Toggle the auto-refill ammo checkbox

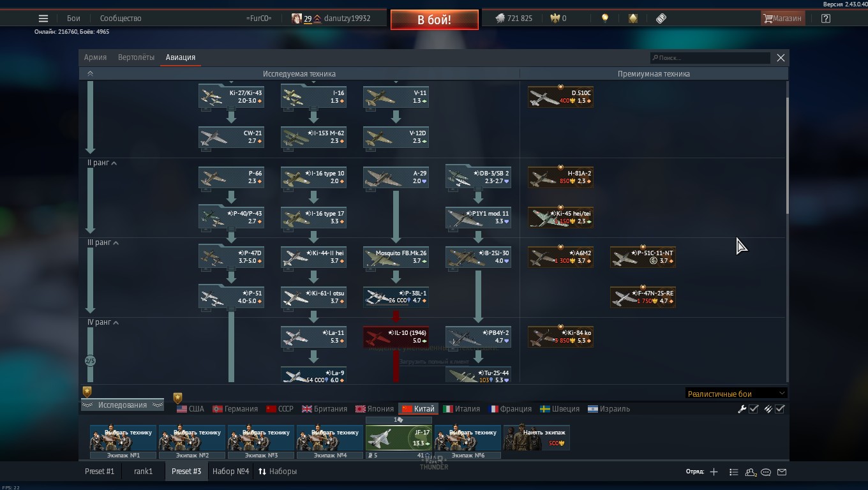coord(779,409)
